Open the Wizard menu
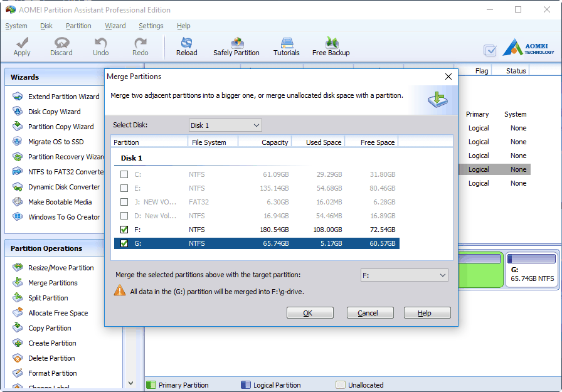The height and width of the screenshot is (392, 562). pos(115,26)
